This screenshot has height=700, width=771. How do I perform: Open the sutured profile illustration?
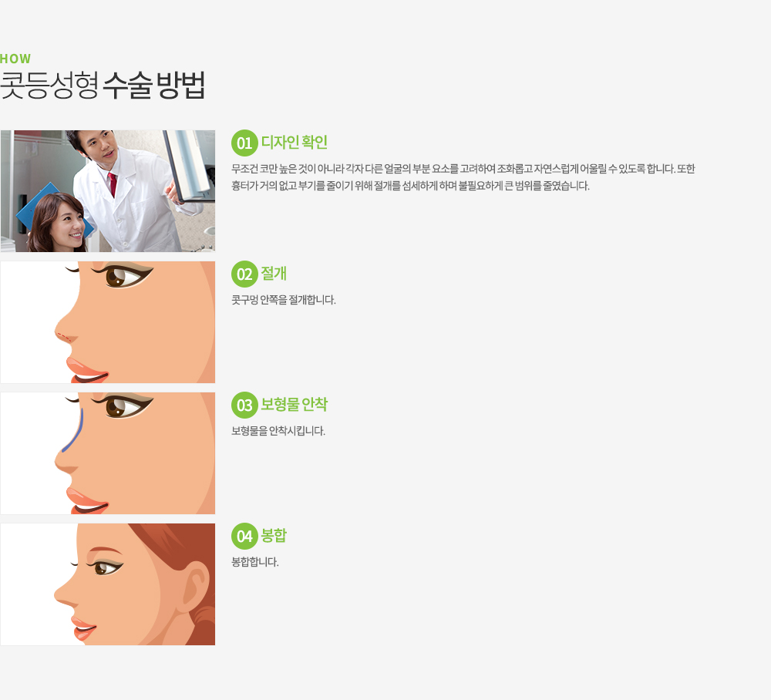point(108,584)
